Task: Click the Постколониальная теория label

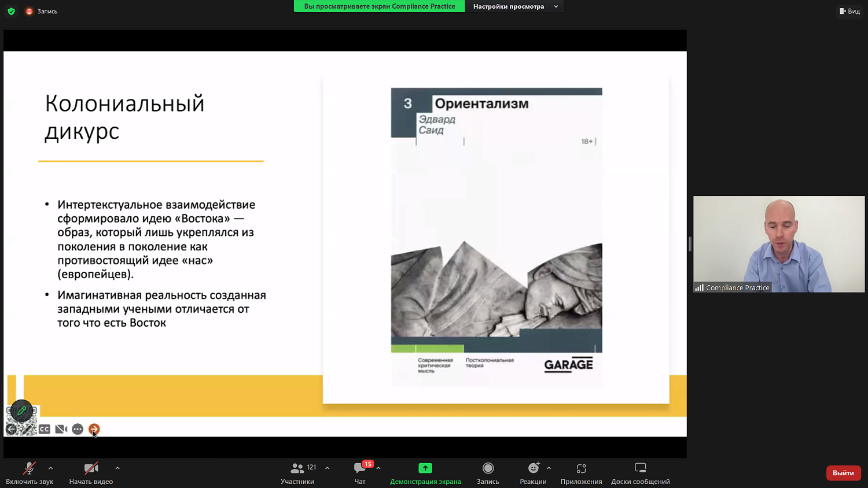Action: tap(490, 363)
